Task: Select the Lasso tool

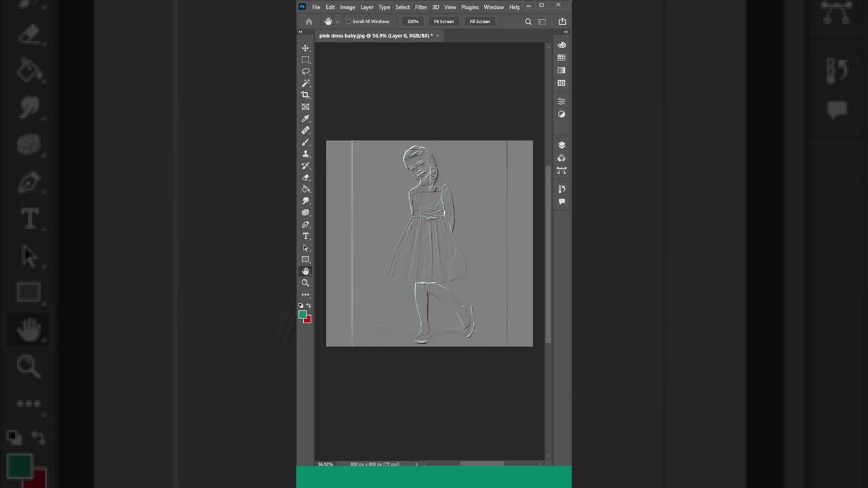Action: 305,71
